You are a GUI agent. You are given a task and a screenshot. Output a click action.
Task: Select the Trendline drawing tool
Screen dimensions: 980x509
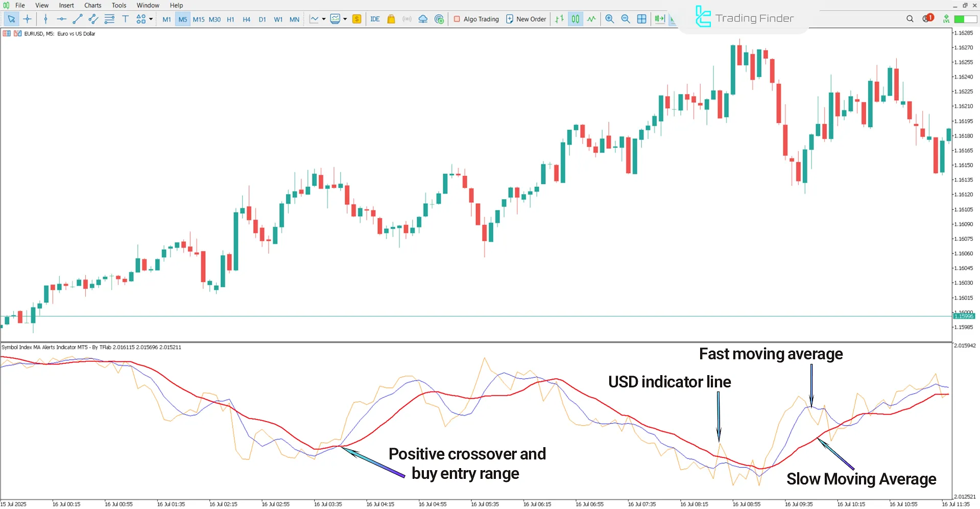(78, 19)
